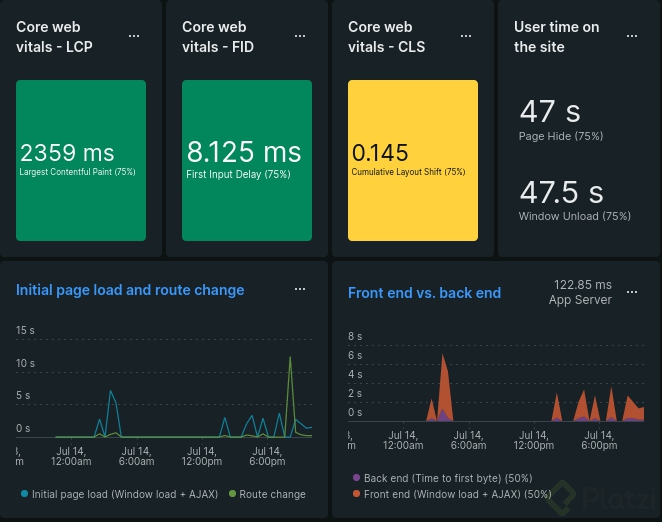The image size is (662, 522).
Task: Open the LCP widget ellipsis menu
Action: [135, 36]
